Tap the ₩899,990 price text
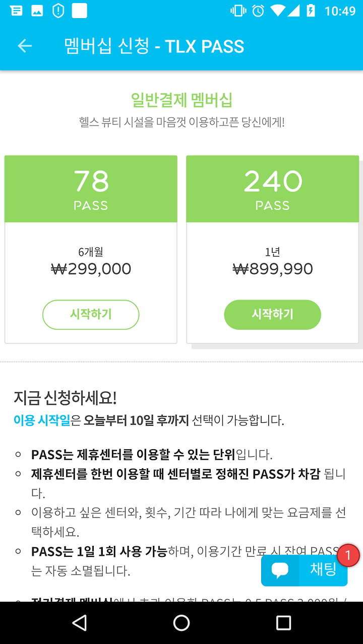 (272, 269)
